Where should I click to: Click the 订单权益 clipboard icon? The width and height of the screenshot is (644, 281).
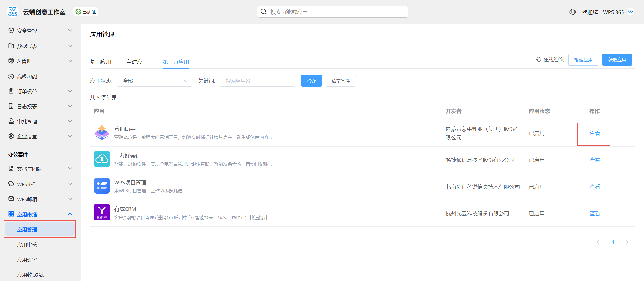[11, 91]
